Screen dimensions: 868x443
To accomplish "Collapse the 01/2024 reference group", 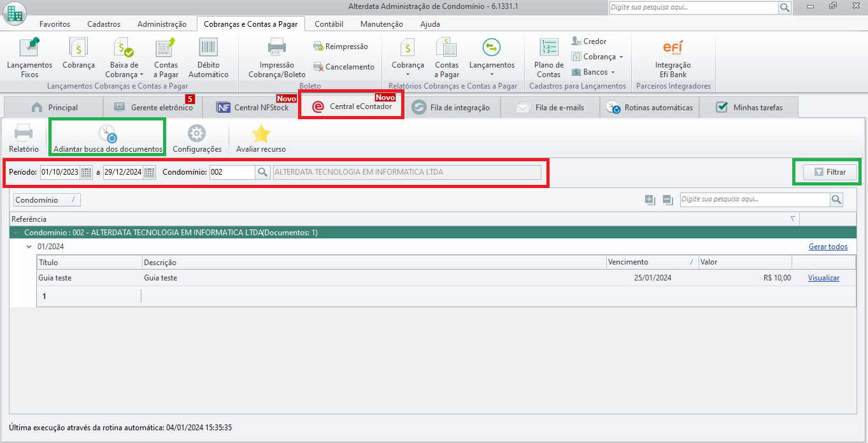I will pos(29,247).
